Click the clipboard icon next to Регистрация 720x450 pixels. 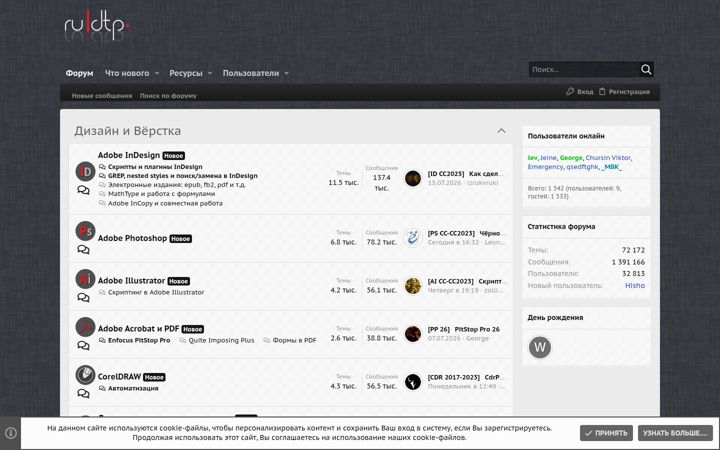coord(602,91)
